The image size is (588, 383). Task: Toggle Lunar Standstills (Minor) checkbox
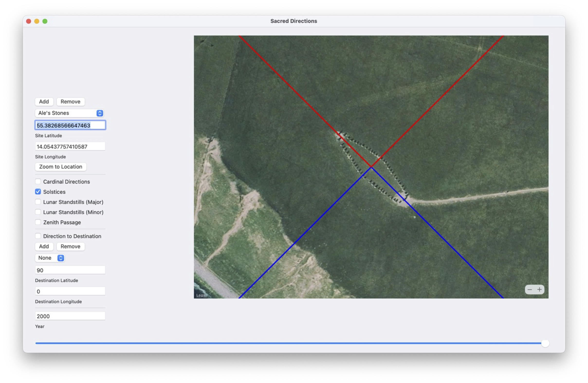coord(38,212)
